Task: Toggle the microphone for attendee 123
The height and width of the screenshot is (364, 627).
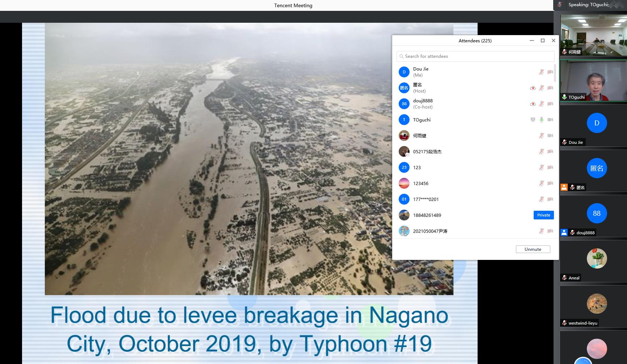Action: (541, 167)
